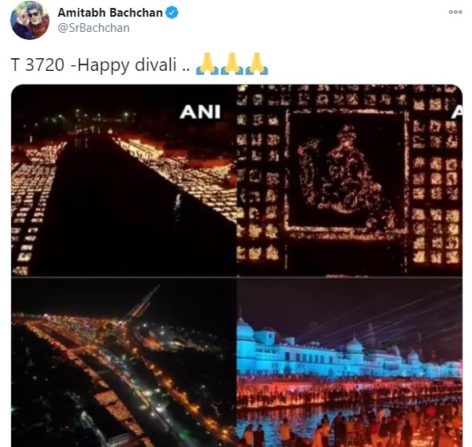Click the glowing deity figure in diyas
This screenshot has height=447, width=472.
coord(347,173)
